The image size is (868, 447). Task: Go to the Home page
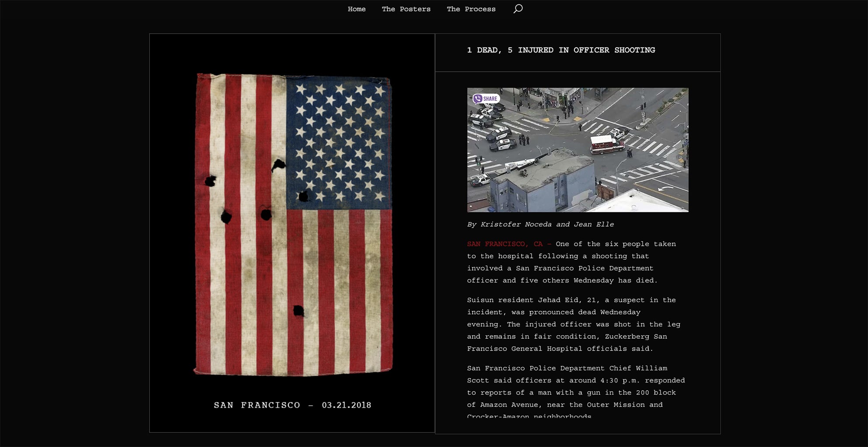coord(356,9)
